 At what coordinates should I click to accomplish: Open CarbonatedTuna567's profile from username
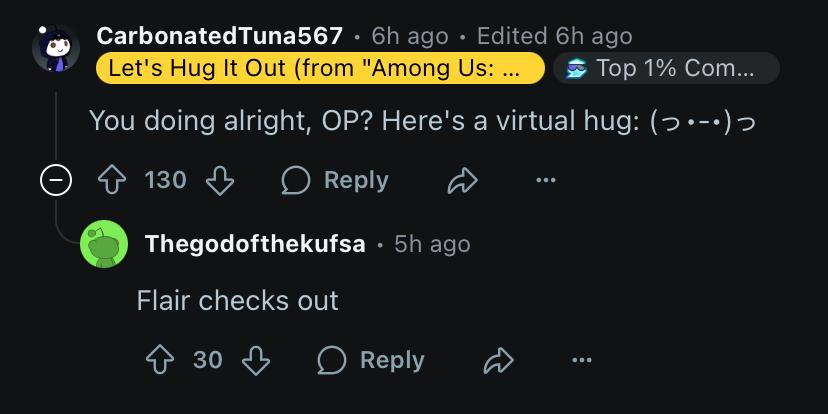[x=220, y=36]
